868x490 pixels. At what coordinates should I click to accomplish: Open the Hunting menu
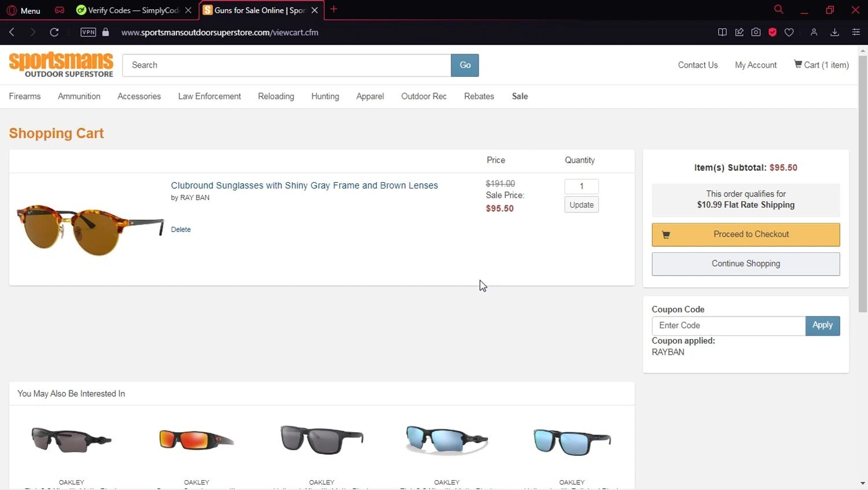click(325, 96)
